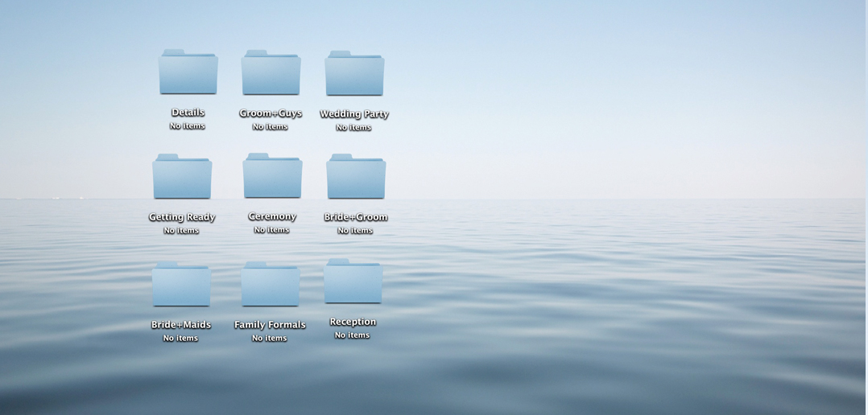
Task: Click the "Details" folder name label
Action: (188, 113)
